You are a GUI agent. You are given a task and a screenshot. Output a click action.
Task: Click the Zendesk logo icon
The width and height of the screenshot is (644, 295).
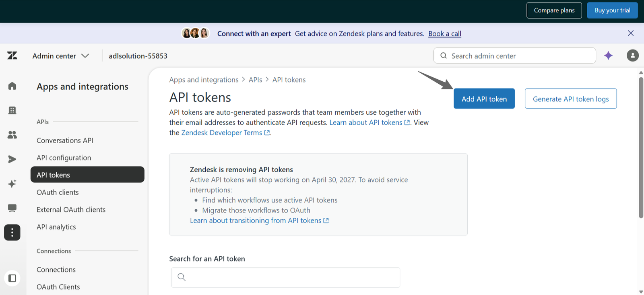pyautogui.click(x=12, y=56)
